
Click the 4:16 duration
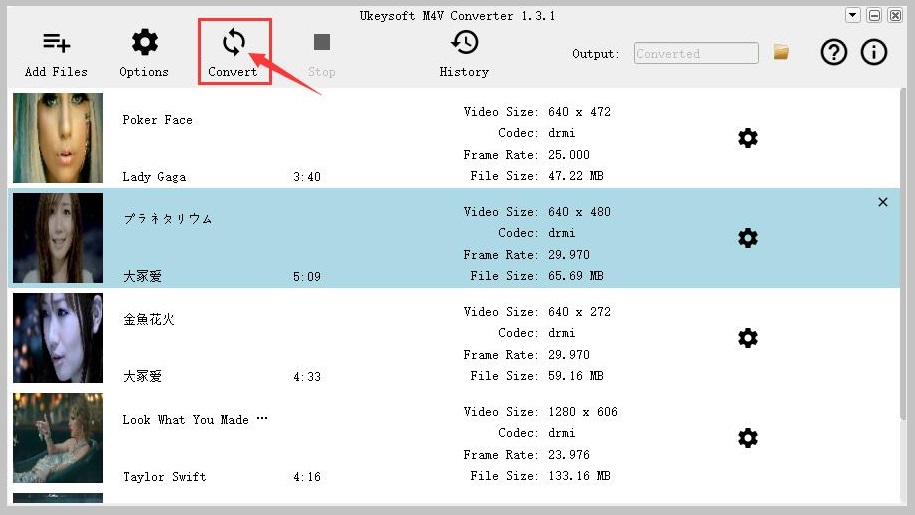pyautogui.click(x=307, y=477)
